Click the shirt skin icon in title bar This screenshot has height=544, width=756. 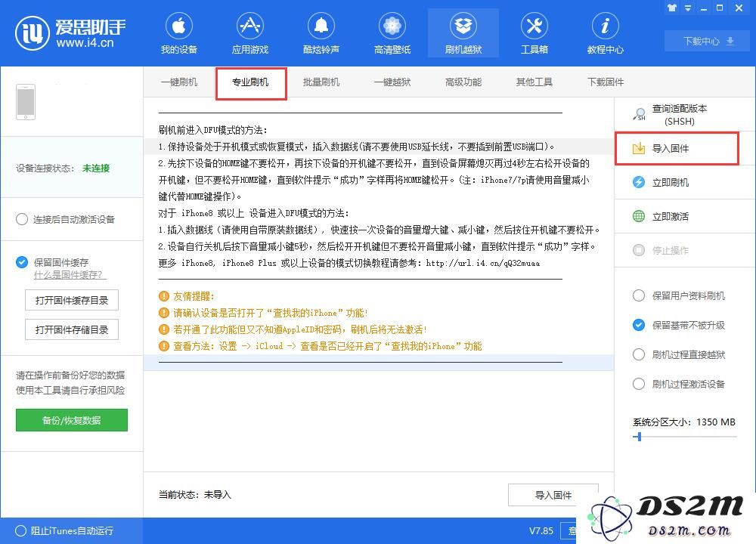click(672, 8)
